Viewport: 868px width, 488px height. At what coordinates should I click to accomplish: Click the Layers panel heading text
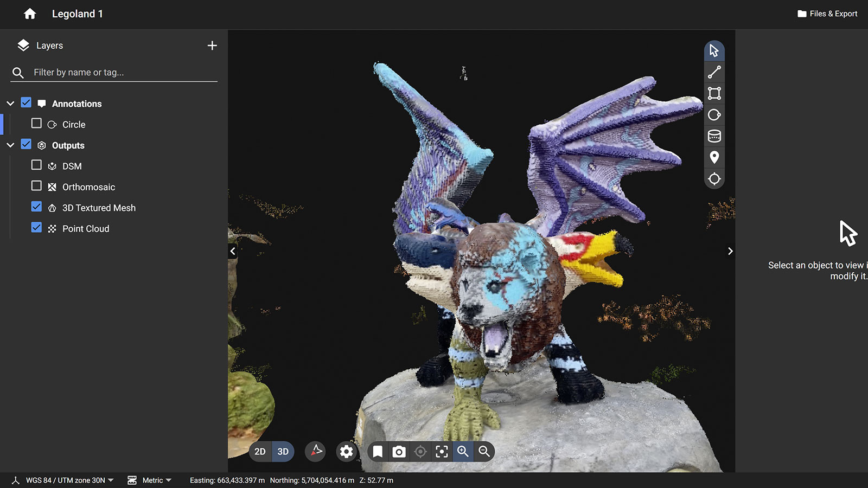pos(50,46)
